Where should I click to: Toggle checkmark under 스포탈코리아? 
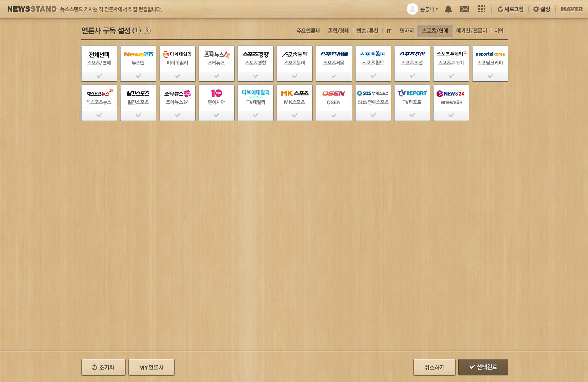coord(490,76)
